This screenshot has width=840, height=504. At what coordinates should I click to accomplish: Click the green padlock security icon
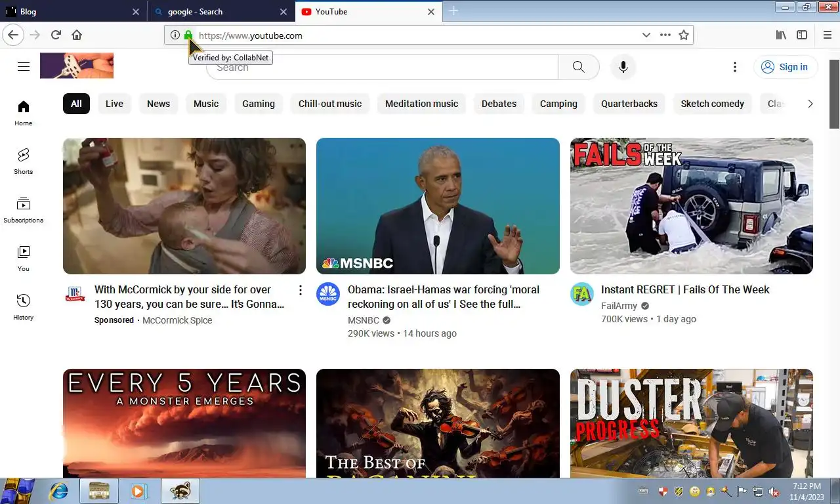[x=188, y=35]
